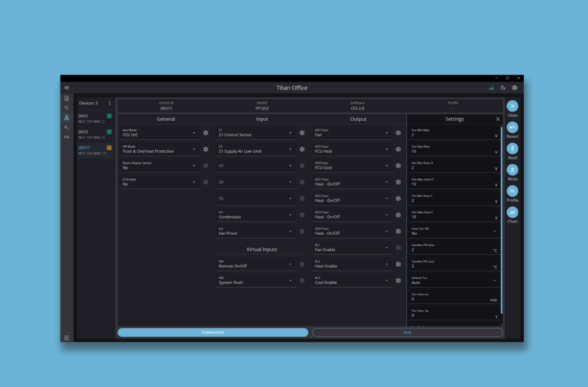
Task: Expand the RL1 Fan Enable dropdown
Action: pyautogui.click(x=352, y=247)
